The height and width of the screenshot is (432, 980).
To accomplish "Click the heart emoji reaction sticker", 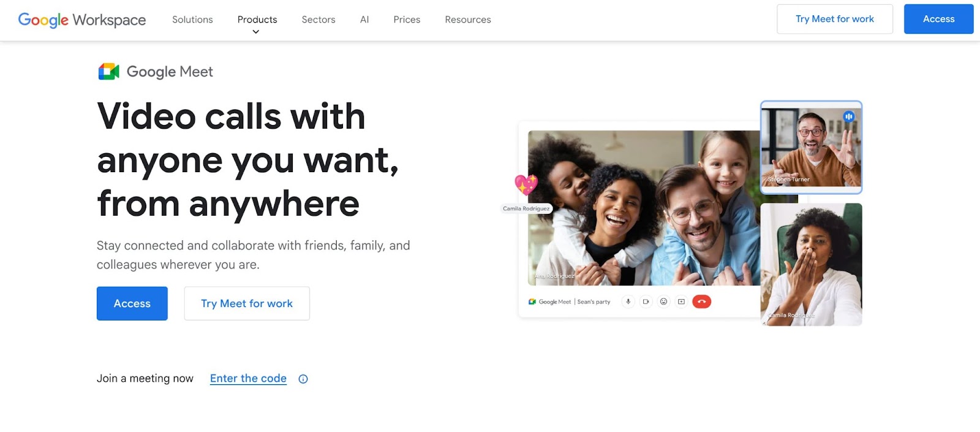I will 526,184.
